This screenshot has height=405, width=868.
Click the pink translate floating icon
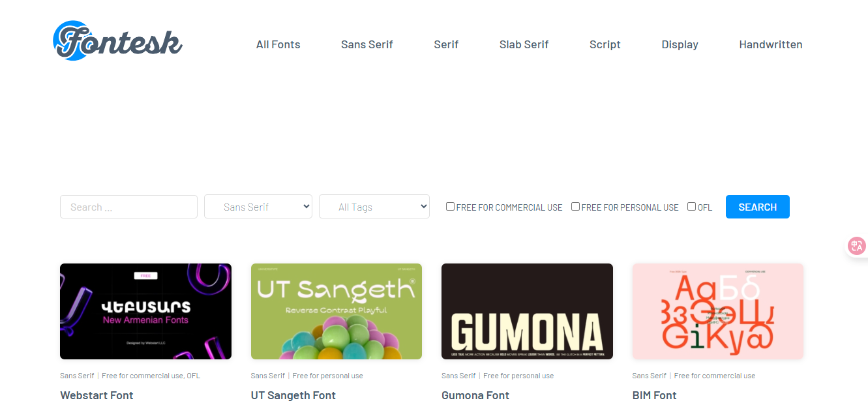coord(856,246)
